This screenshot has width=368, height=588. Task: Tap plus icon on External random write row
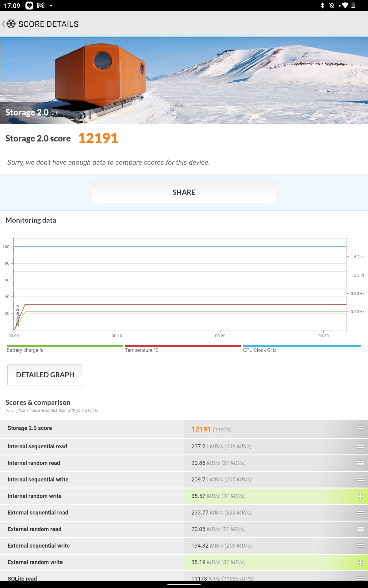360,562
